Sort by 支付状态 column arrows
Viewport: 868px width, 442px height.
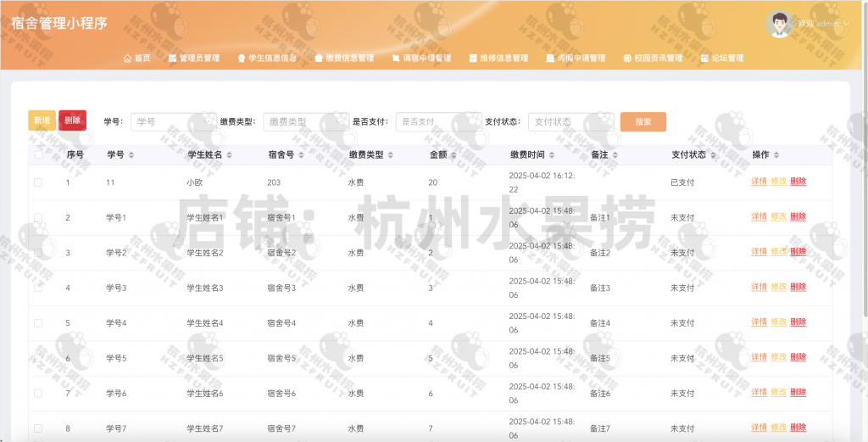(713, 155)
